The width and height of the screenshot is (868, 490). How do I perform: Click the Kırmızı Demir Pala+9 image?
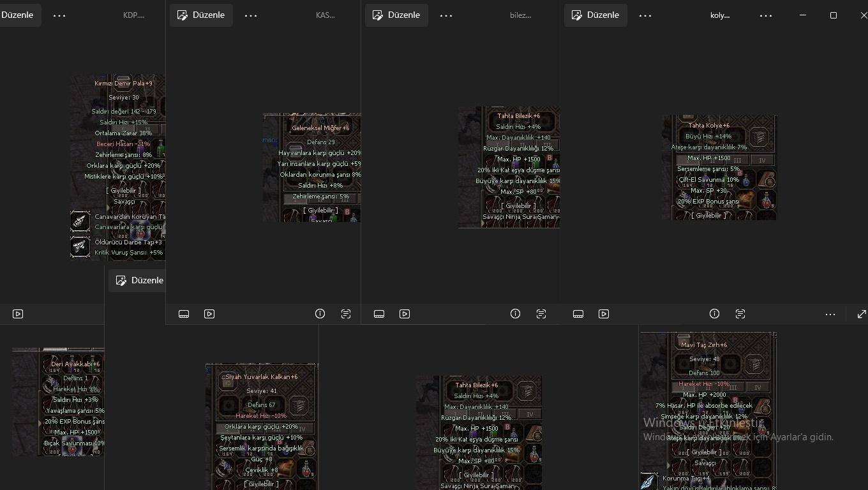click(117, 167)
